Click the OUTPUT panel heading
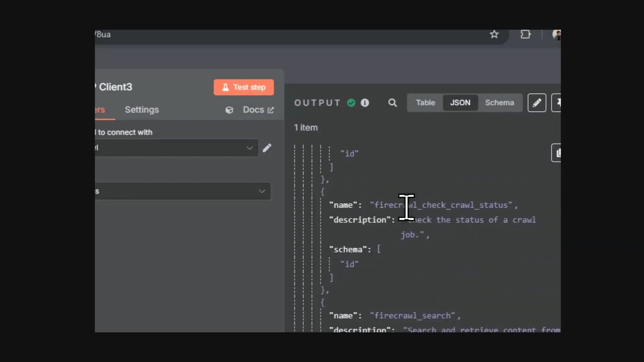The width and height of the screenshot is (644, 362). coord(317,103)
